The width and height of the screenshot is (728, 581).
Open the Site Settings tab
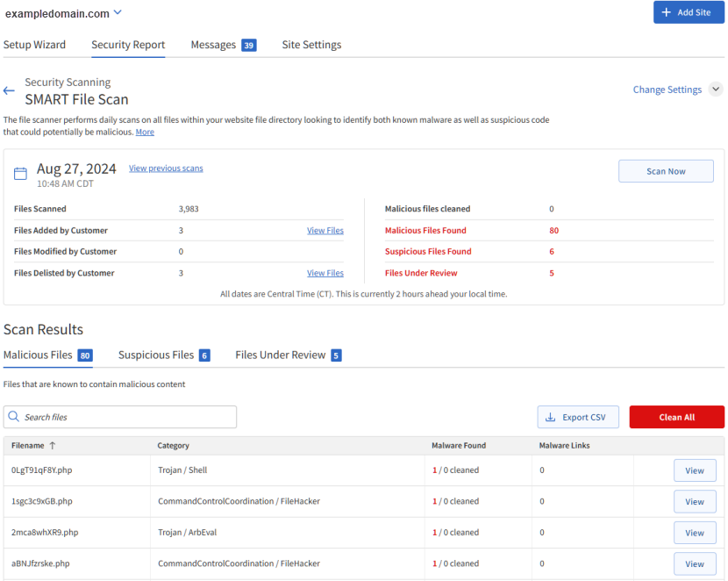tap(311, 45)
